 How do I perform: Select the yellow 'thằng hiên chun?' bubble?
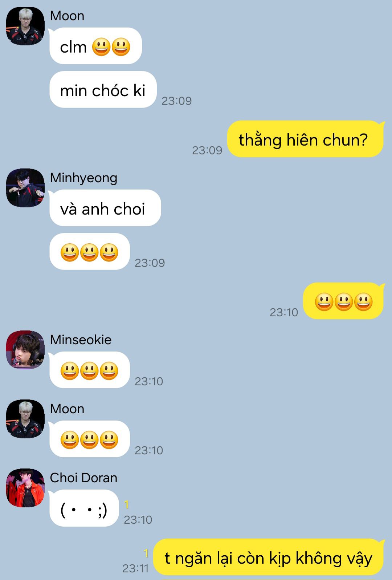click(x=305, y=139)
